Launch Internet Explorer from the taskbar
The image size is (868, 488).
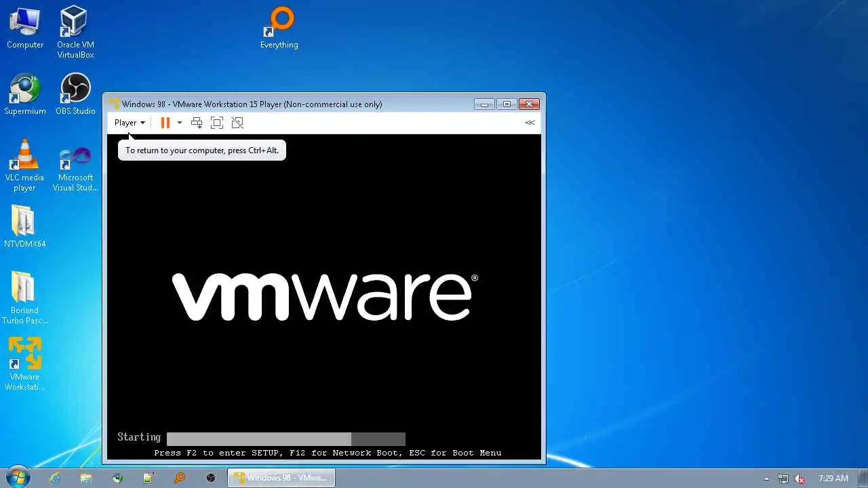(55, 478)
